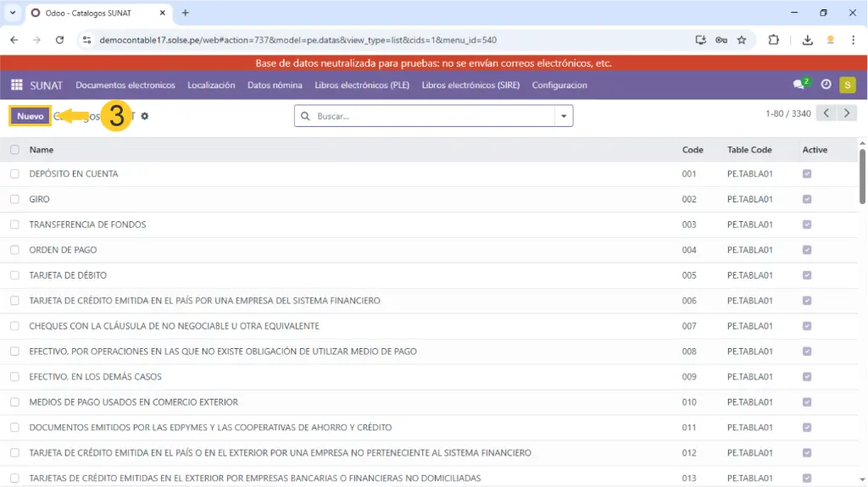Click the vertical scrollbar of the list
The width and height of the screenshot is (868, 487).
(862, 178)
